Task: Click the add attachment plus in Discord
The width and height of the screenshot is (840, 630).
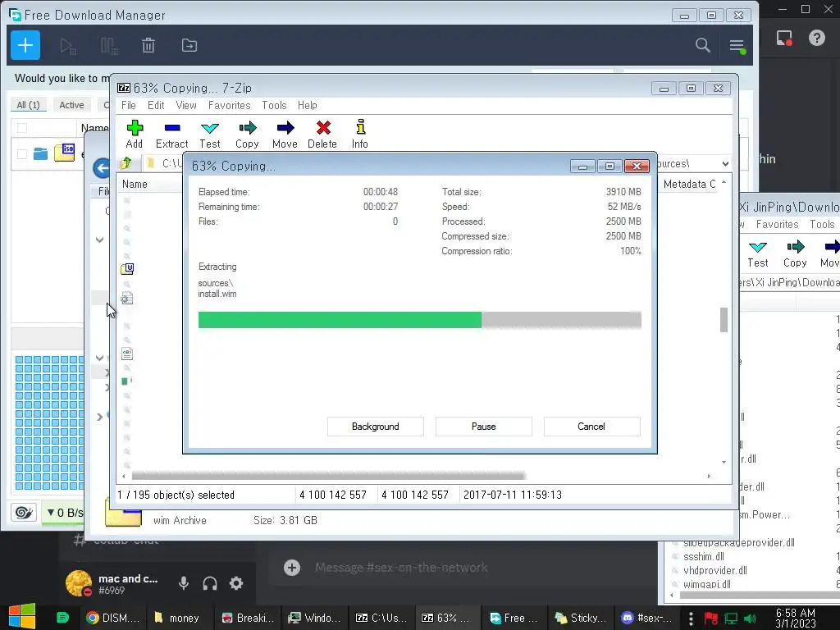Action: tap(292, 568)
